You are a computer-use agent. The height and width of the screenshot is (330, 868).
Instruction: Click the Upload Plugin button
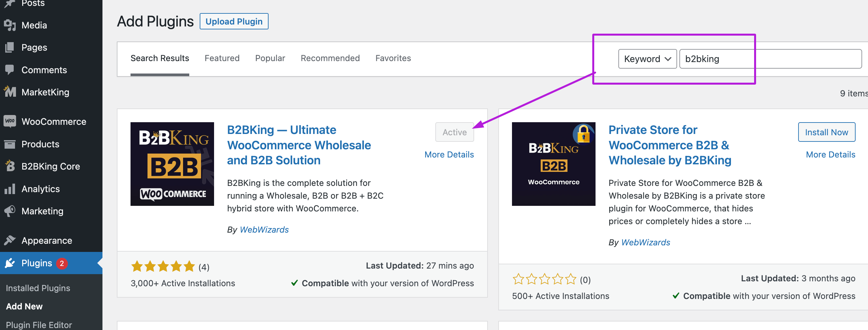click(234, 21)
